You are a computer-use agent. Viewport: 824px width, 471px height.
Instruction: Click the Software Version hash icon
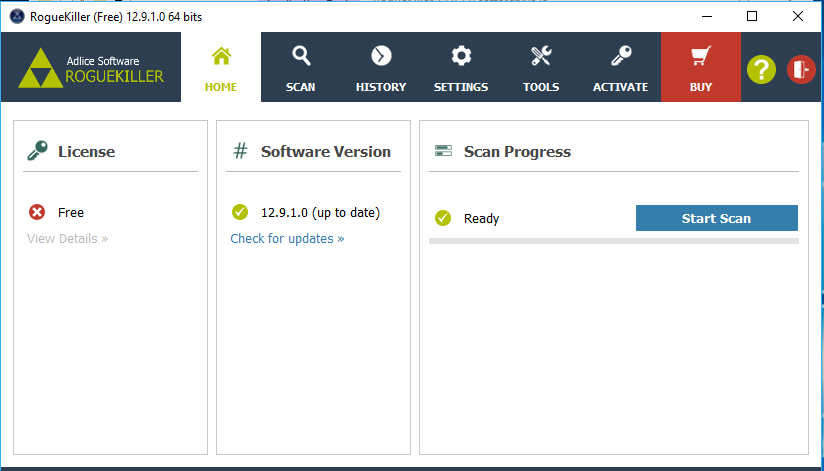[240, 151]
